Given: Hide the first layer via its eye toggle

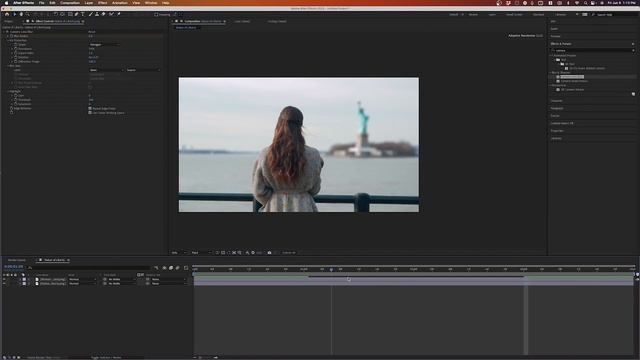Looking at the screenshot, I should tap(4, 279).
